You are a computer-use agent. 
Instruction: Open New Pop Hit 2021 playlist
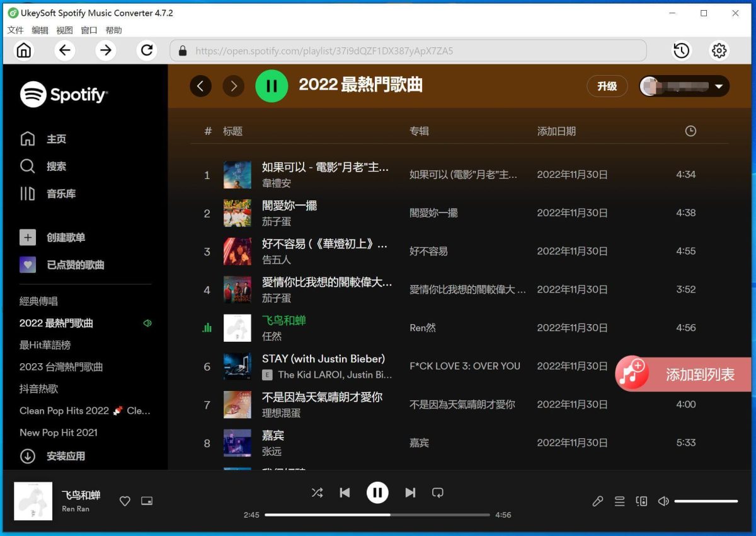click(x=59, y=433)
